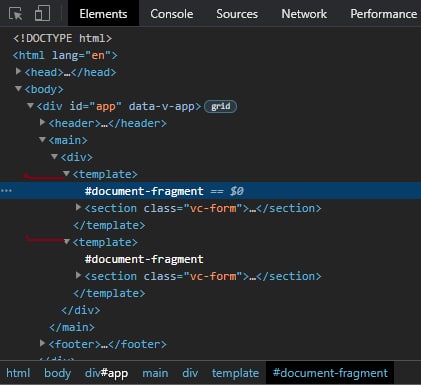This screenshot has height=386, width=421.
Task: Click div#app in the breadcrumb bar
Action: tap(106, 373)
